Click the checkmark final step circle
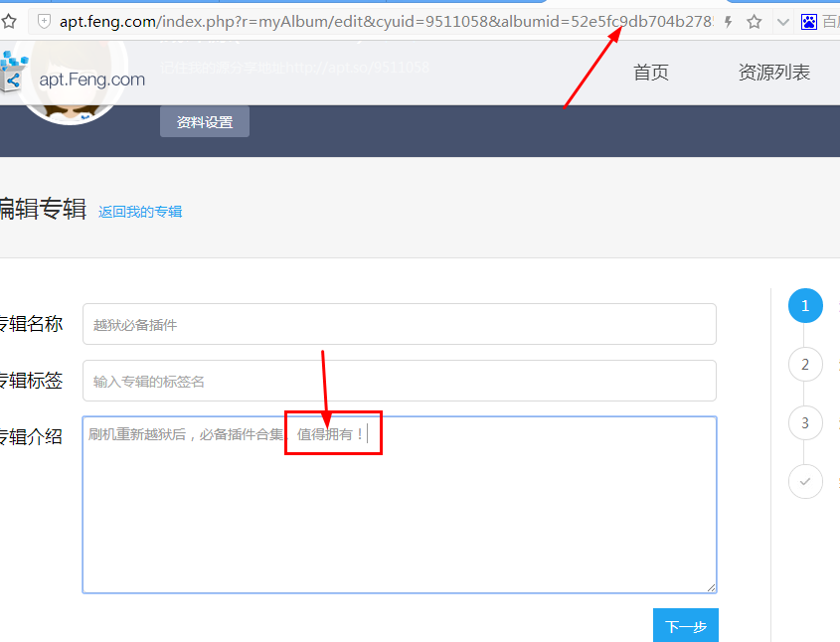 805,481
